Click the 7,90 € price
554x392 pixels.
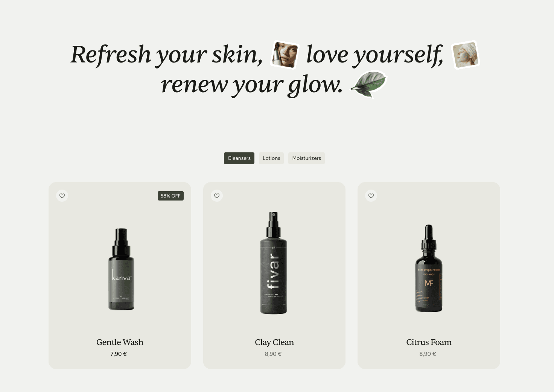(119, 354)
